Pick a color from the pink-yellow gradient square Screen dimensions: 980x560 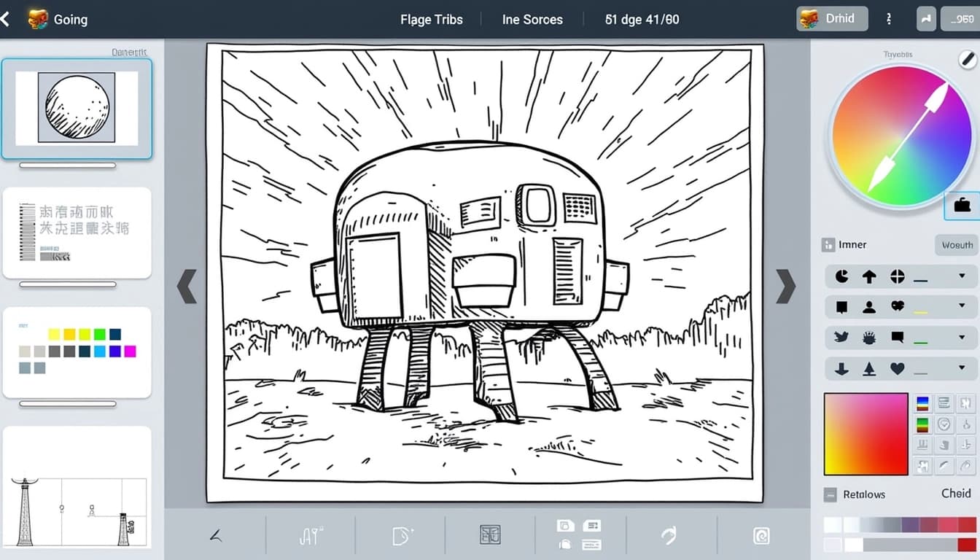[866, 434]
